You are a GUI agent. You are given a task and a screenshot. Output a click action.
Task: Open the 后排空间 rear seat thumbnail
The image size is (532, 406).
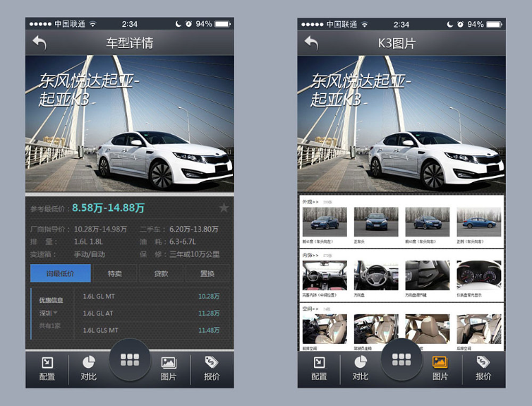(479, 329)
